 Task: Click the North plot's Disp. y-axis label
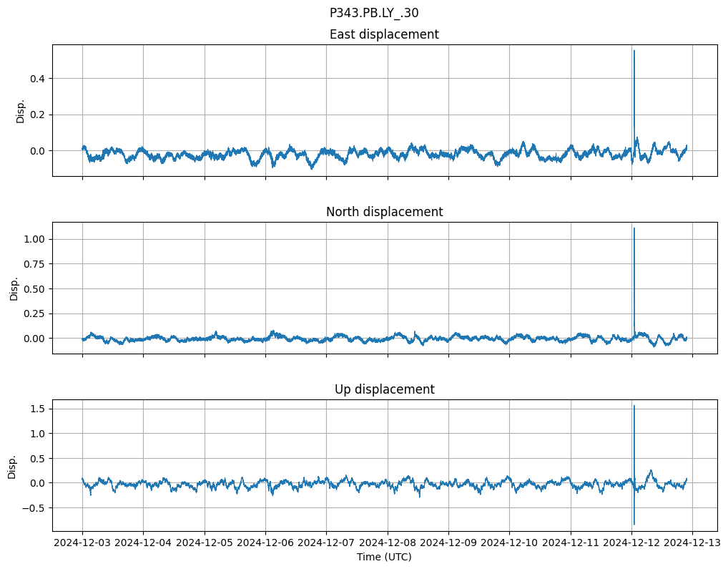[14, 288]
